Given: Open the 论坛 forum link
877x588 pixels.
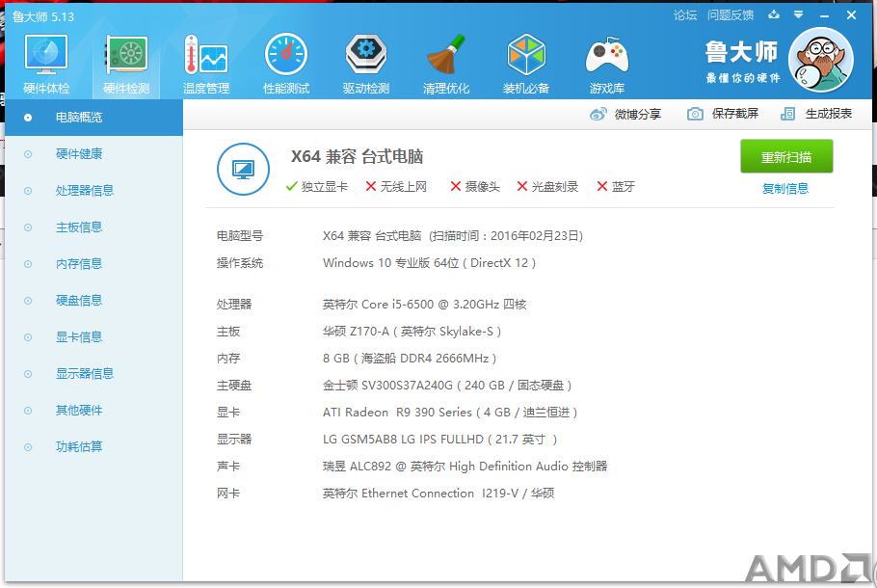Looking at the screenshot, I should tap(685, 15).
